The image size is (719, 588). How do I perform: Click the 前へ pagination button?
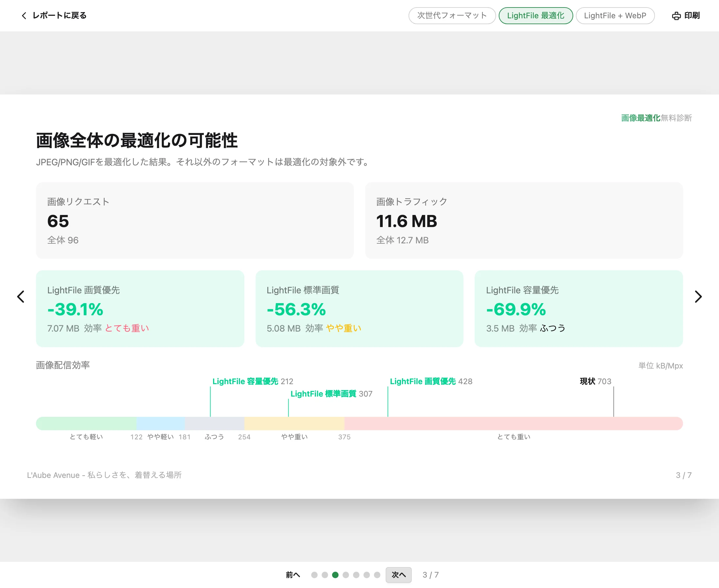(x=293, y=575)
